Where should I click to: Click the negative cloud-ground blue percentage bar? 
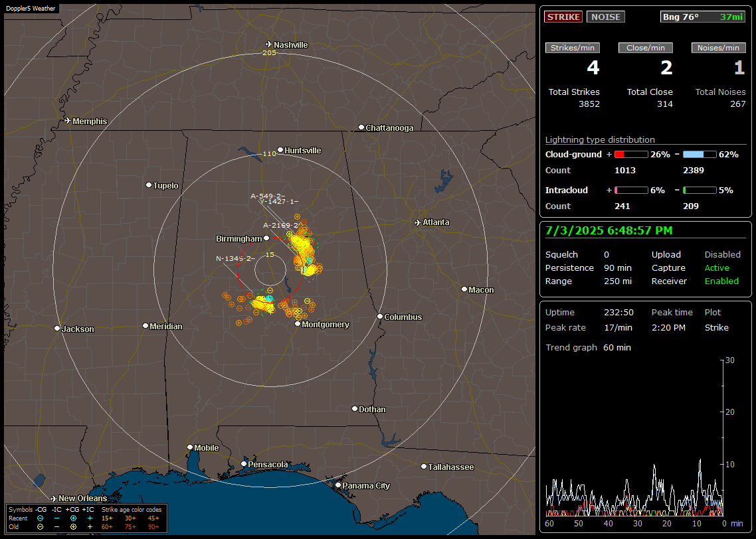pos(700,155)
